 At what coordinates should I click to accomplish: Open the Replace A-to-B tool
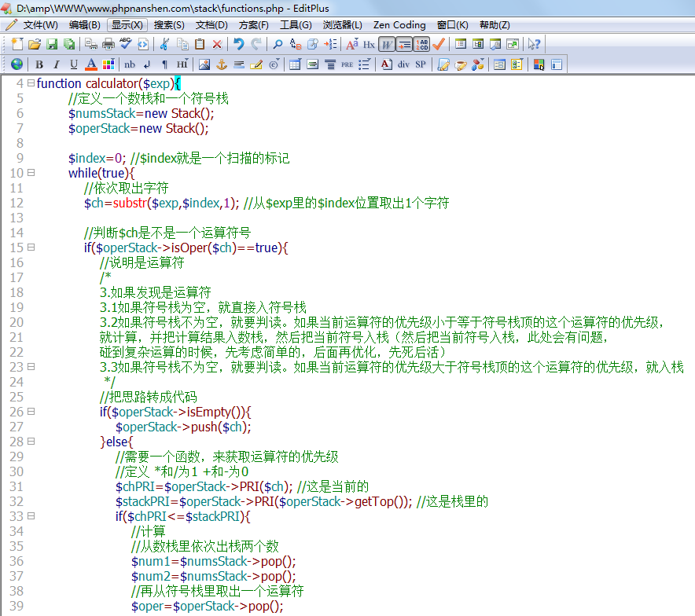296,44
